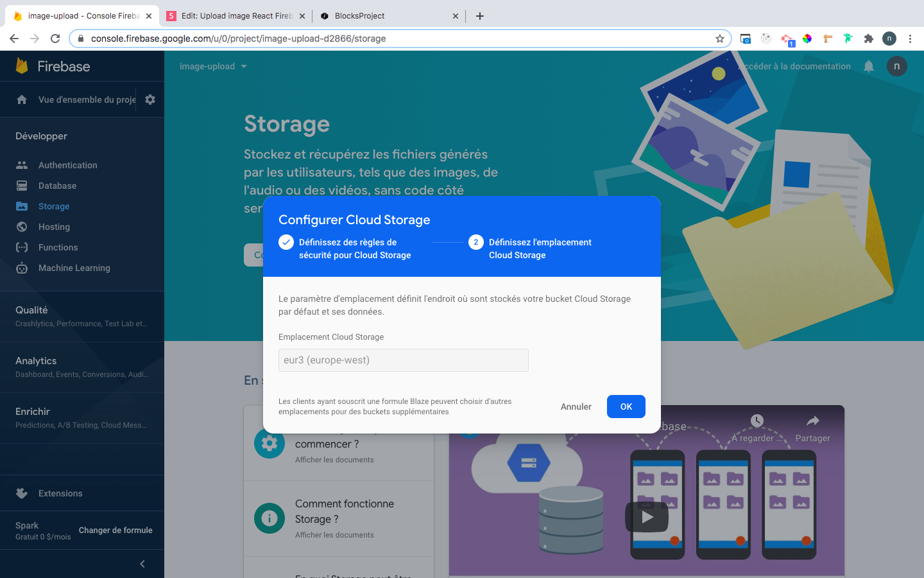Open a new browser tab
This screenshot has width=924, height=578.
(x=480, y=16)
